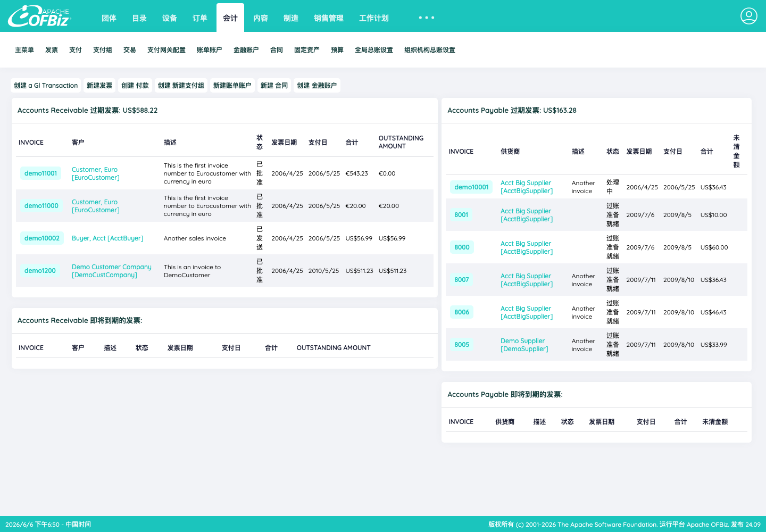Open the 账单账户 submenu item
The height and width of the screenshot is (532, 766).
(x=210, y=50)
